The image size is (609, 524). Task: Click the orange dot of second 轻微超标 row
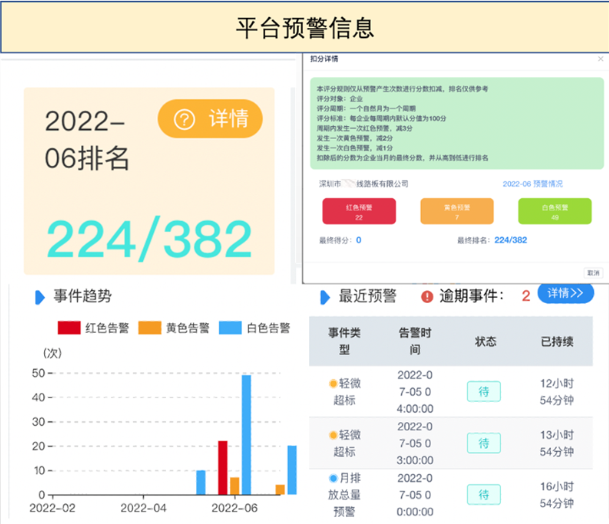click(333, 435)
